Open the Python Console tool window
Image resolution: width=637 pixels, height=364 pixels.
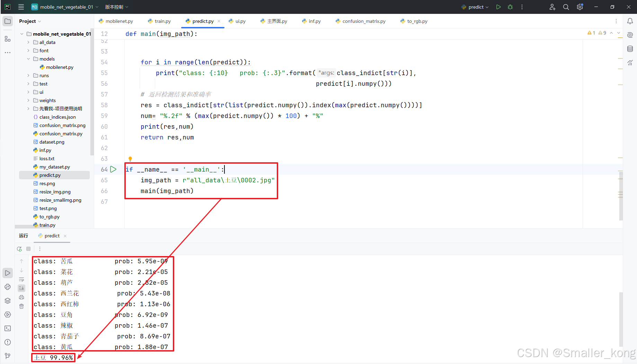7,287
